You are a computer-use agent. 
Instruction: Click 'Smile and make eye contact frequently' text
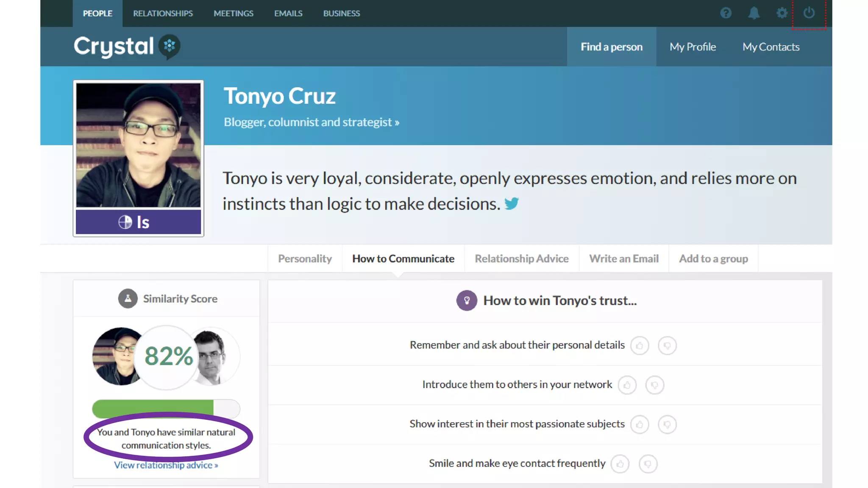coord(517,463)
